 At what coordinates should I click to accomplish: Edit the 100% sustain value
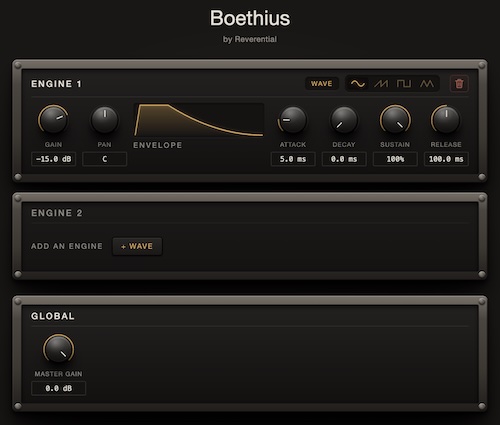[x=395, y=159]
